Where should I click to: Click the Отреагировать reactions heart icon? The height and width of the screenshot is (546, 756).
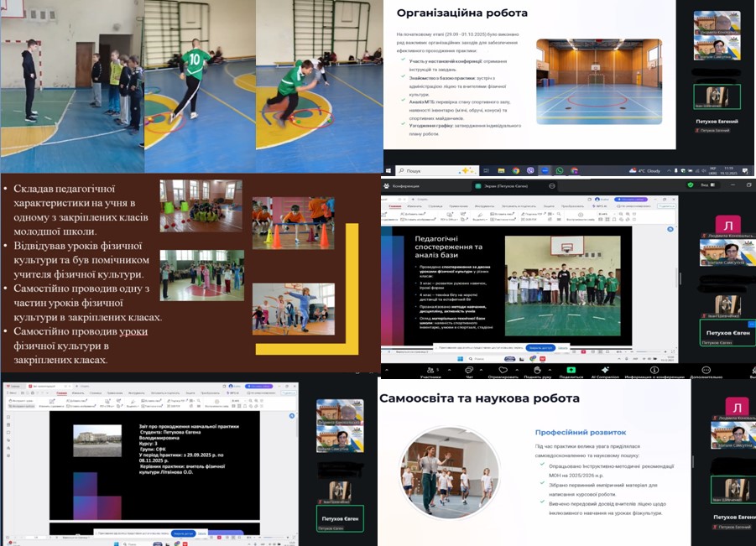pyautogui.click(x=503, y=369)
